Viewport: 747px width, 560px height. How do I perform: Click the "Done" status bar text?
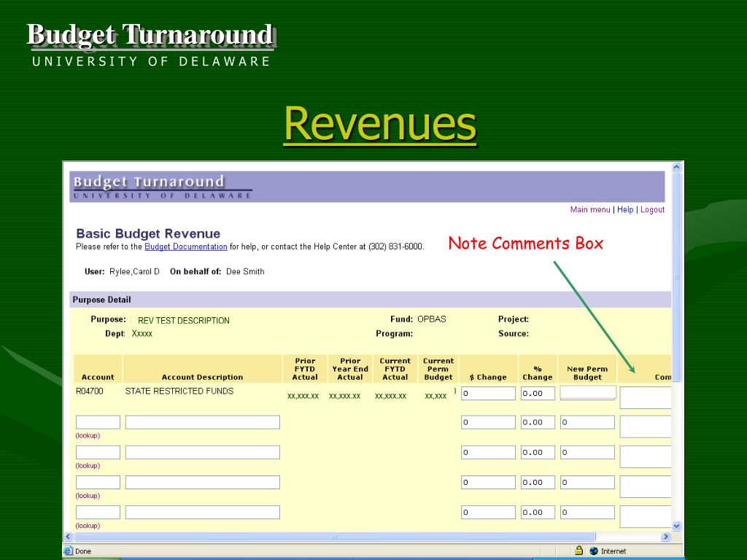click(83, 551)
